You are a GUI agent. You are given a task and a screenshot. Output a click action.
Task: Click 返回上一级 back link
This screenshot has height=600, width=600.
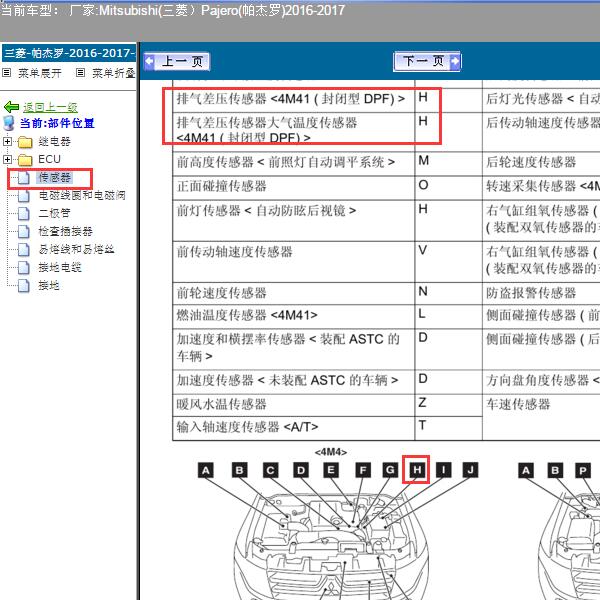pyautogui.click(x=50, y=108)
